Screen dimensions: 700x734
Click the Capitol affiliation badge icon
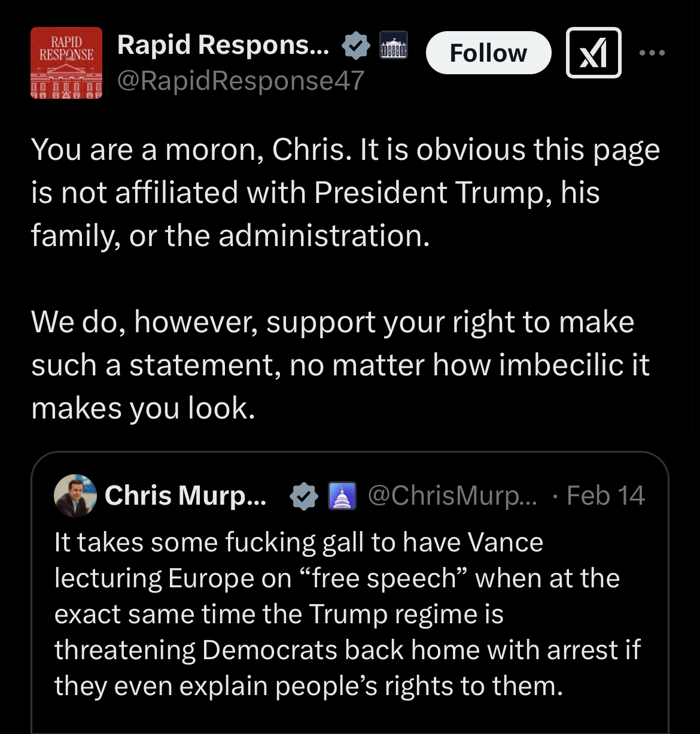342,496
